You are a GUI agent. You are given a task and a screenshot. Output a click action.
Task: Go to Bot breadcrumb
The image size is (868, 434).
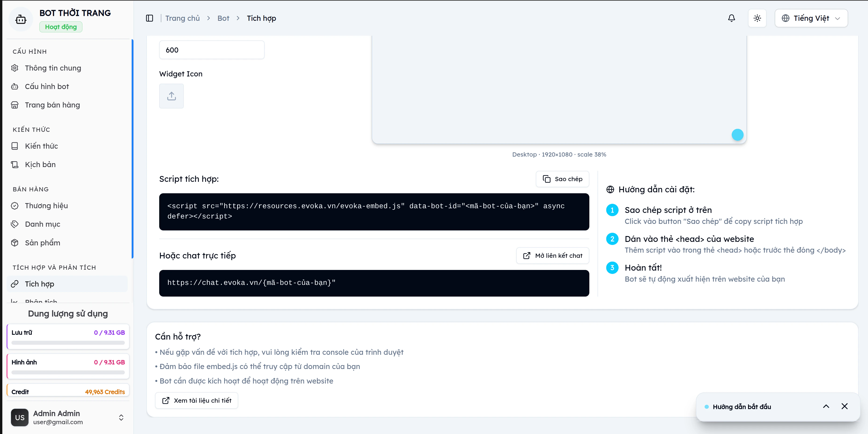coord(223,18)
